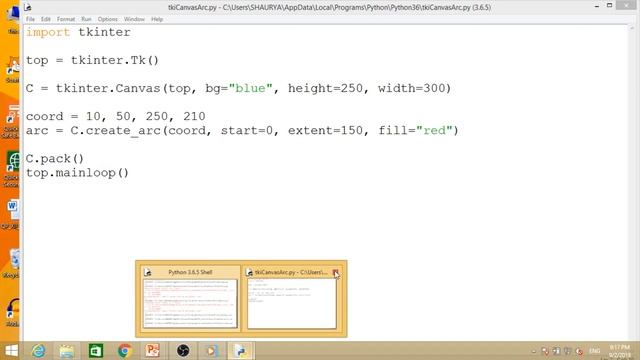Open the Scratch desktop shortcut
The width and height of the screenshot is (640, 360).
coord(12,69)
